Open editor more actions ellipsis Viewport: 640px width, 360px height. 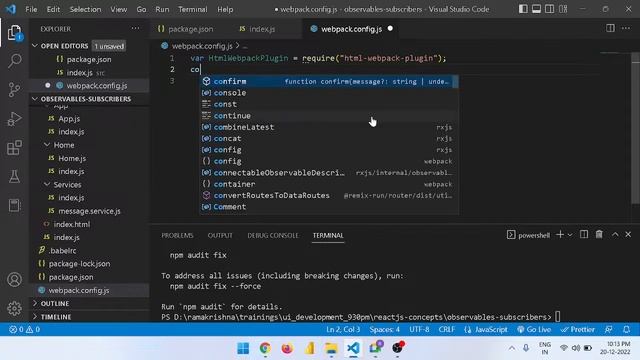tap(626, 28)
